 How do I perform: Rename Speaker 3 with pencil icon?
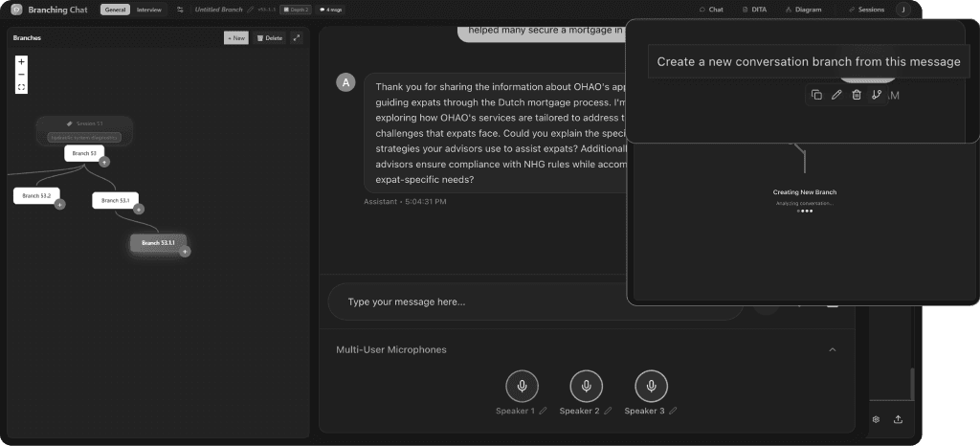(x=673, y=411)
